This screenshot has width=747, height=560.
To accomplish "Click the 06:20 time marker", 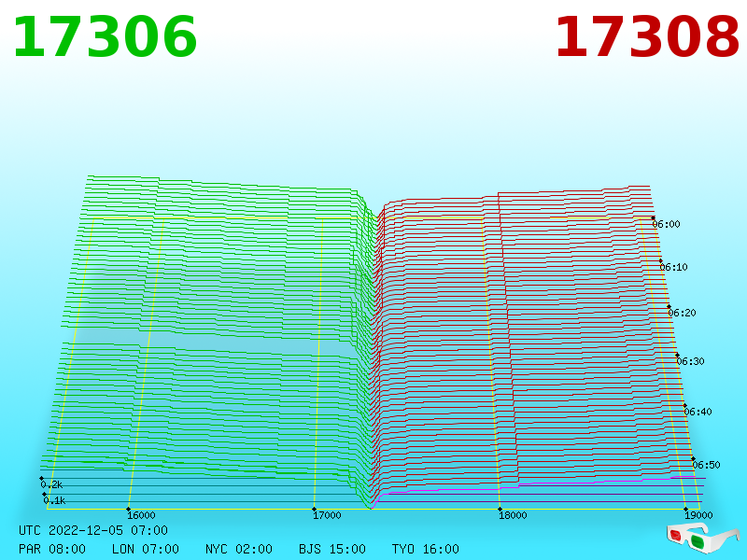I will tap(683, 313).
